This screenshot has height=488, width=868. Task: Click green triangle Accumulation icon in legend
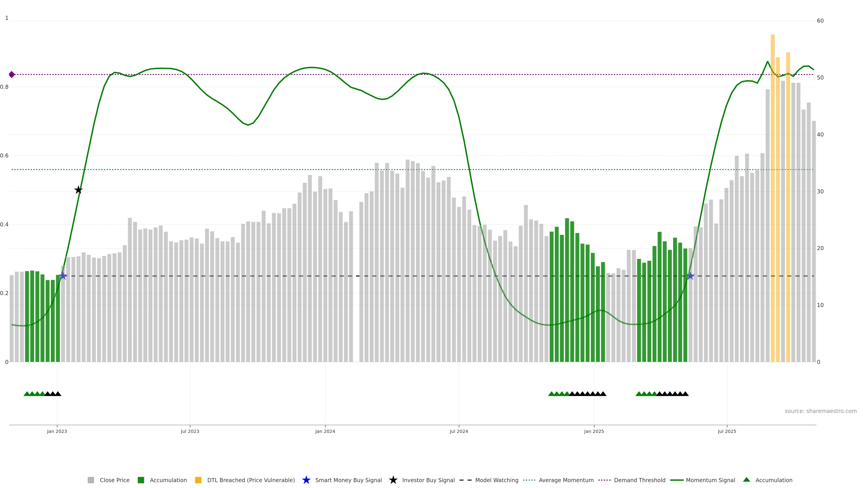(x=746, y=480)
